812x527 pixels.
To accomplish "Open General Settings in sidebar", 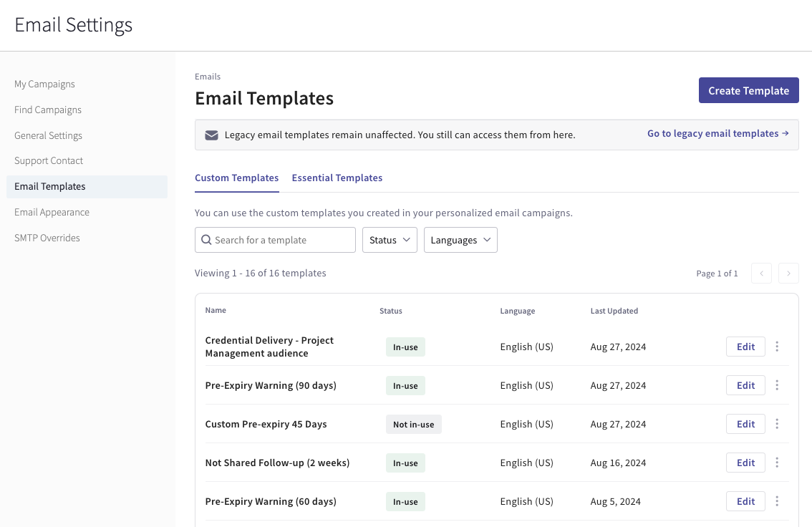I will [x=48, y=135].
